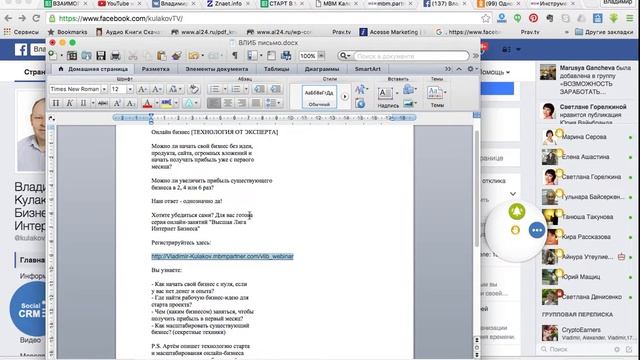Screen dimensions: 640x360
Task: Insert a shape from the Вставить group
Action: click(408, 89)
